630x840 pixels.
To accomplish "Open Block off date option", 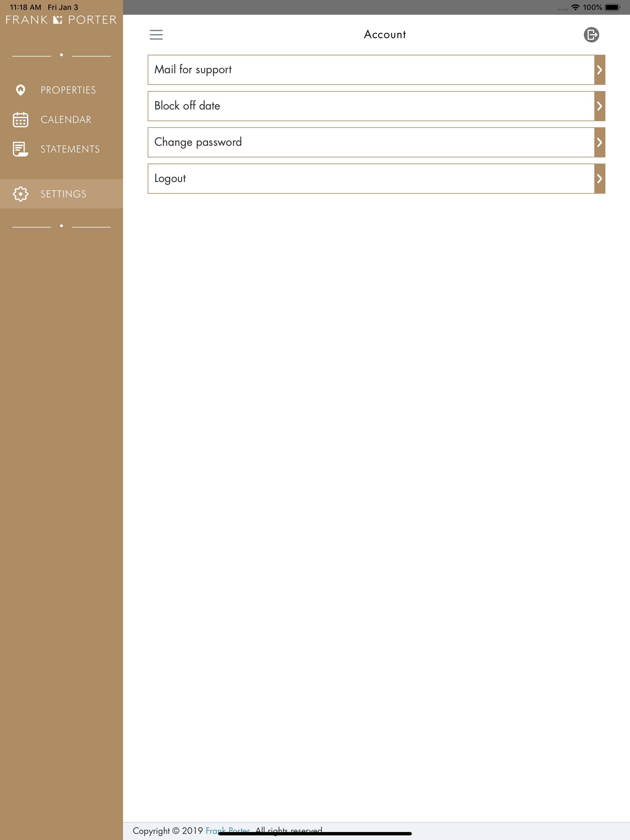I will [x=376, y=106].
